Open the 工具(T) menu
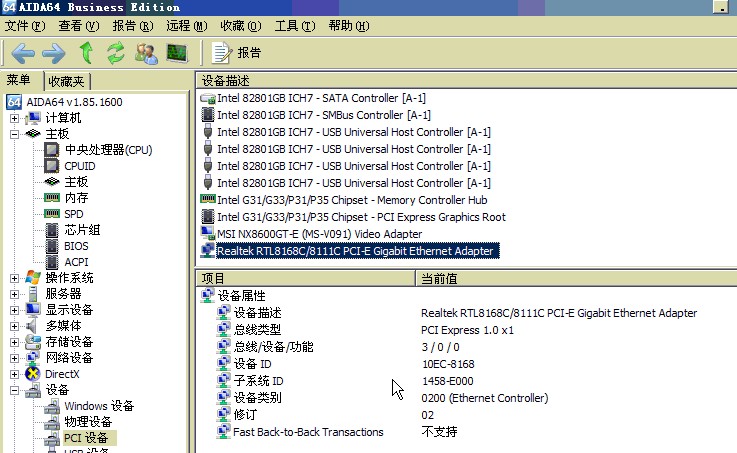 click(295, 25)
